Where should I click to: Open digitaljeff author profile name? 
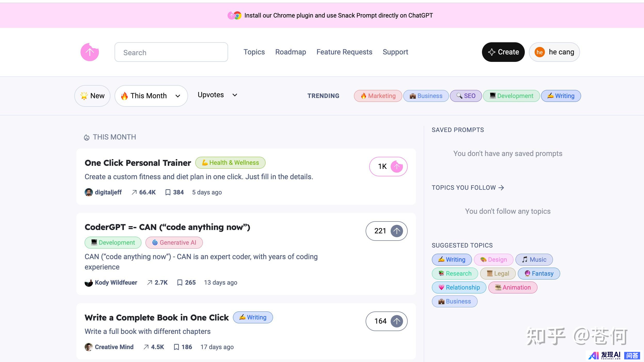click(108, 192)
